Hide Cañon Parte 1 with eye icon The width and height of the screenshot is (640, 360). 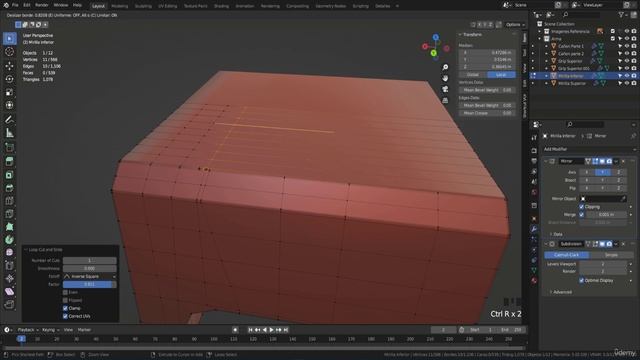[x=627, y=46]
